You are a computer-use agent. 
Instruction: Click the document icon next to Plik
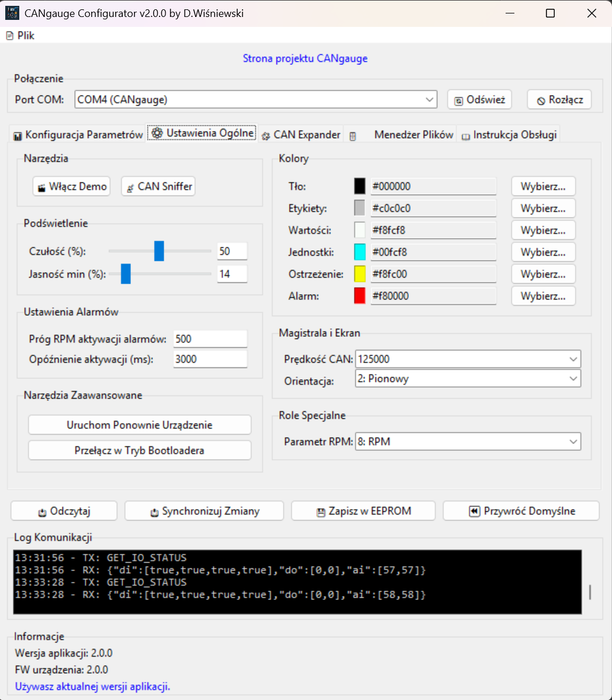10,36
